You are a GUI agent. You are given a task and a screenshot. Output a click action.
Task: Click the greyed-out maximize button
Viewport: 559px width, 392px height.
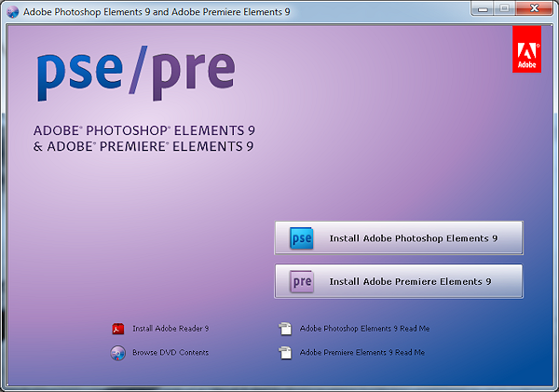click(x=504, y=7)
